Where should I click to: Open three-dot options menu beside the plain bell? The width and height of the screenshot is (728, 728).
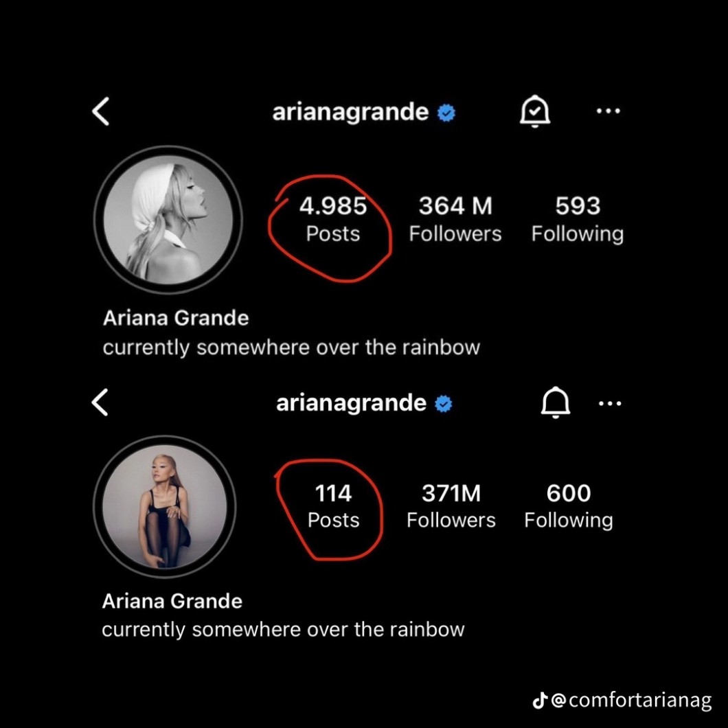610,403
